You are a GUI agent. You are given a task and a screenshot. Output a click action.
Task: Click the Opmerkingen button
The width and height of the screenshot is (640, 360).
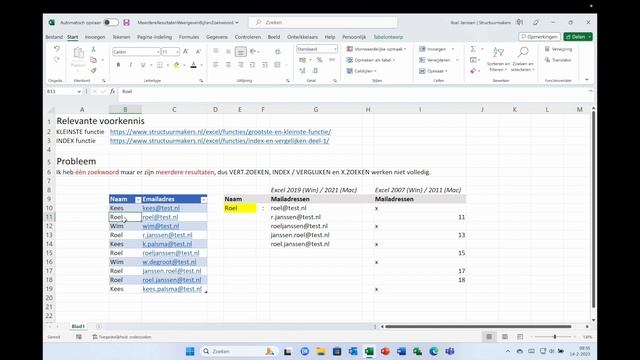(539, 37)
